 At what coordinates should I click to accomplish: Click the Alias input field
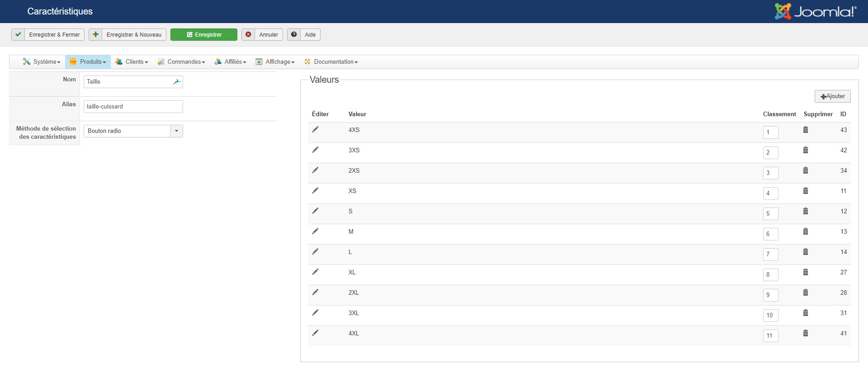(x=133, y=107)
